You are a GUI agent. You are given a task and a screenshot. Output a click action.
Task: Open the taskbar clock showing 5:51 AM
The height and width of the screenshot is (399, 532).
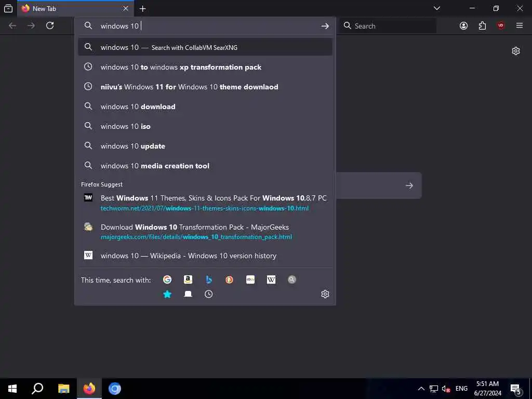point(487,389)
